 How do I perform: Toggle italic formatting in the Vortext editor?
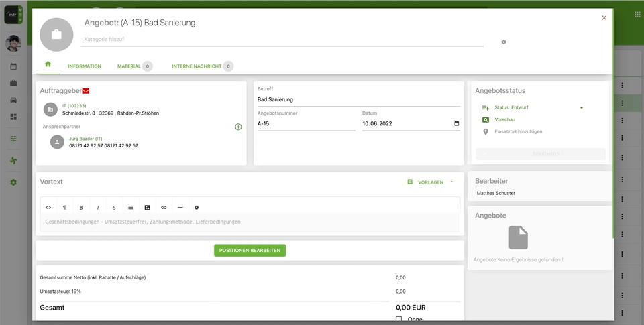98,208
